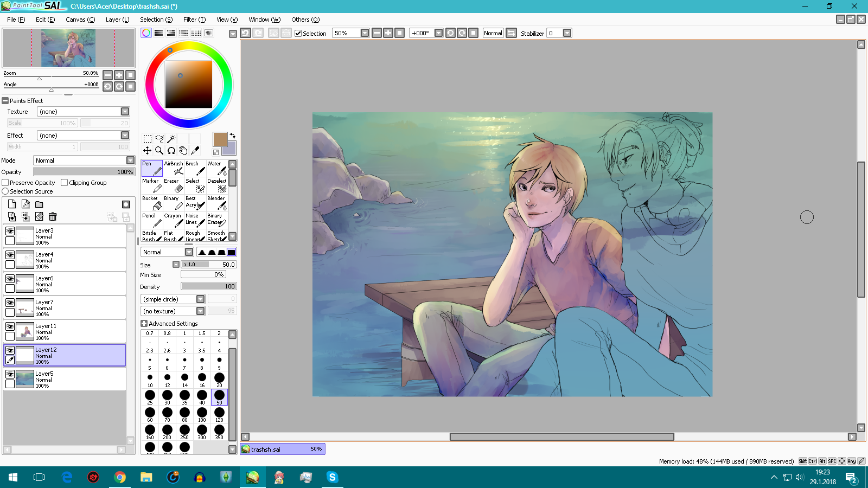Choose the lasso selection tool
This screenshot has height=488, width=868.
(x=159, y=139)
